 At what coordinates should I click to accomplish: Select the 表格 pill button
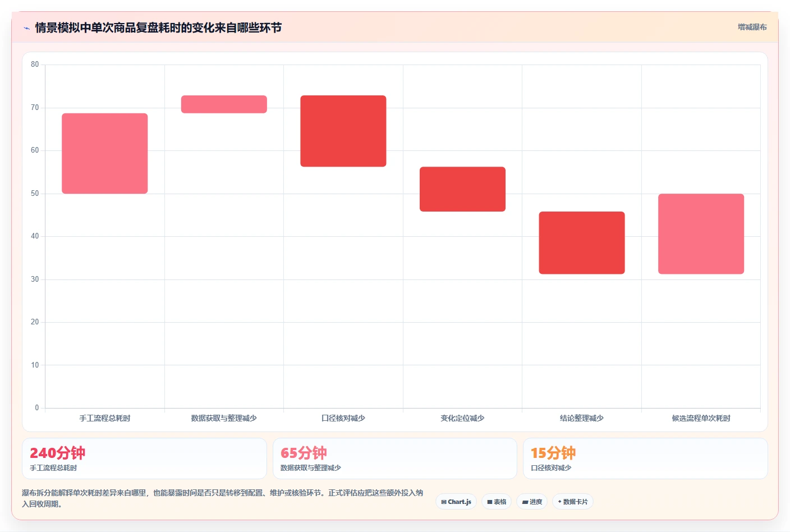(x=497, y=502)
